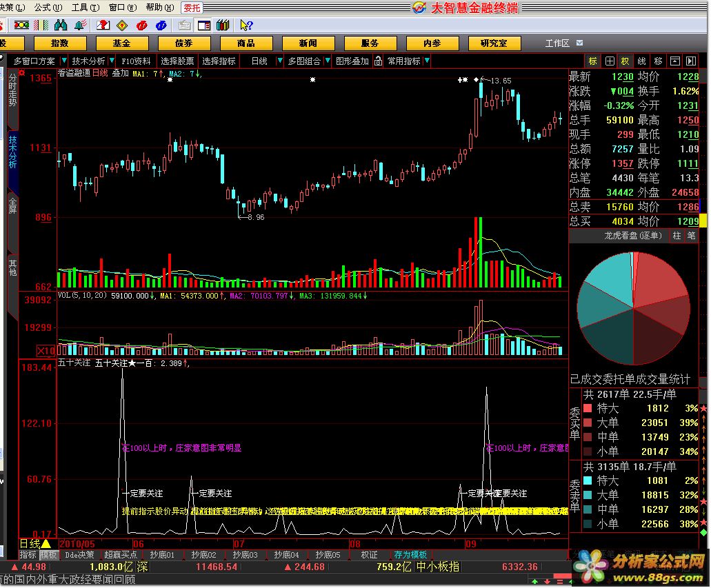Select the 新闻 category button
Screen dimensions: 711x588
[x=308, y=43]
